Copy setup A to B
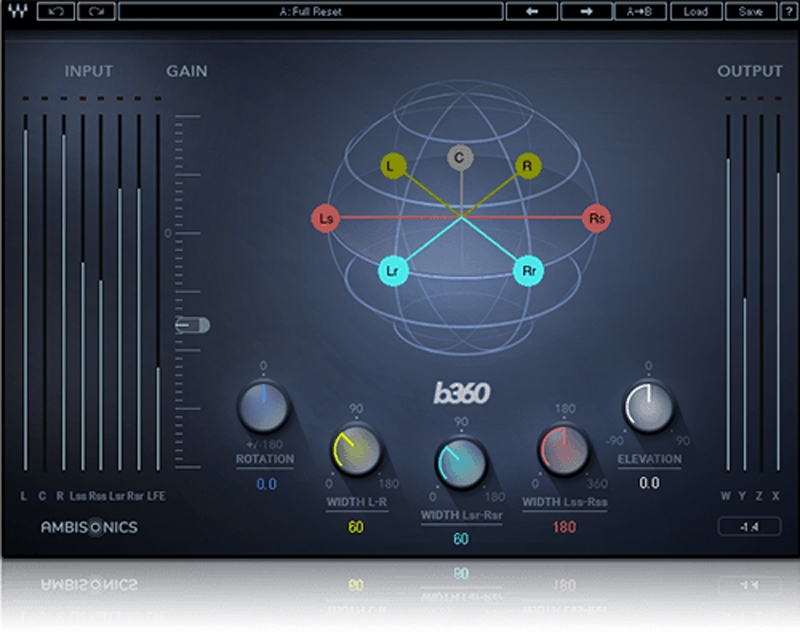The height and width of the screenshot is (632, 800). [640, 11]
